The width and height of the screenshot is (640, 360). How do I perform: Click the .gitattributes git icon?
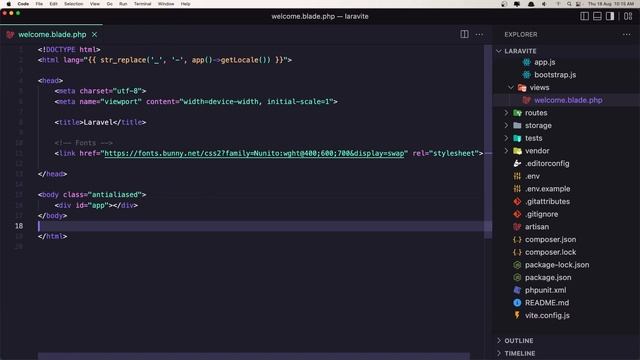517,202
